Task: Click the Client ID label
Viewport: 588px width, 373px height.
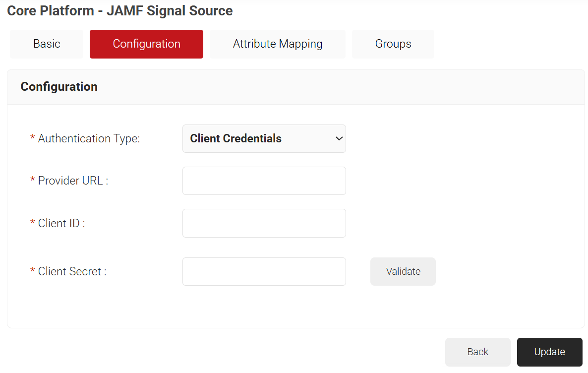Action: click(61, 223)
